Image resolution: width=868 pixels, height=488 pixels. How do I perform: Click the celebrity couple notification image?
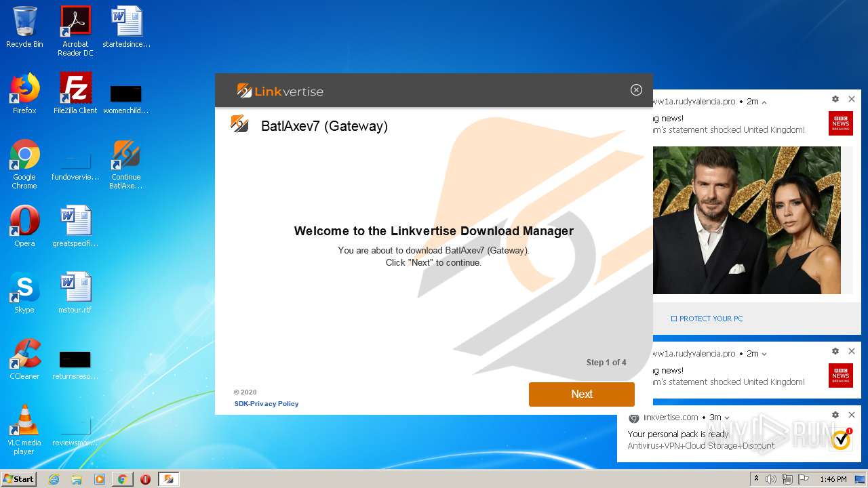coord(747,220)
